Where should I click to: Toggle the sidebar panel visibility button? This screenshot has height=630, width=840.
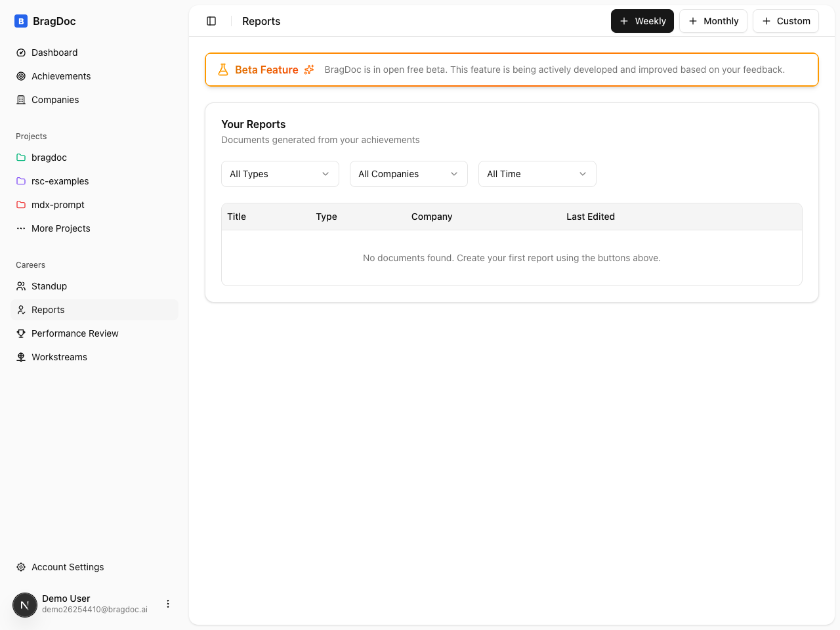point(211,21)
